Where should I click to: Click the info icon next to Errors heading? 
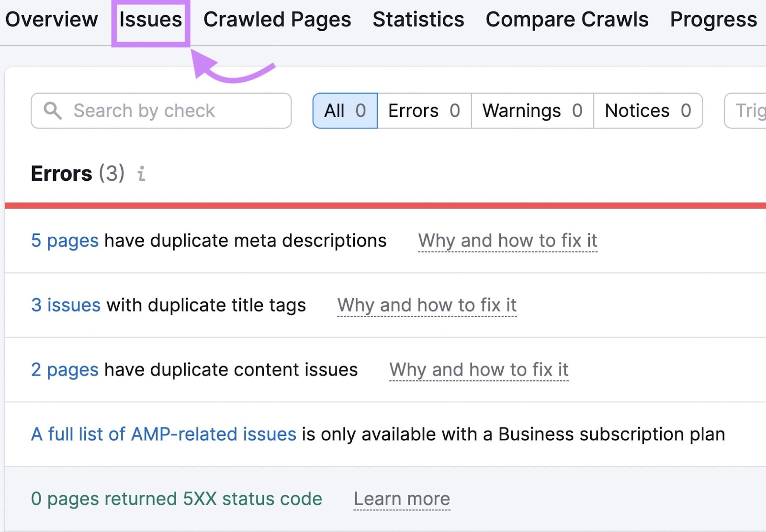[x=141, y=174]
